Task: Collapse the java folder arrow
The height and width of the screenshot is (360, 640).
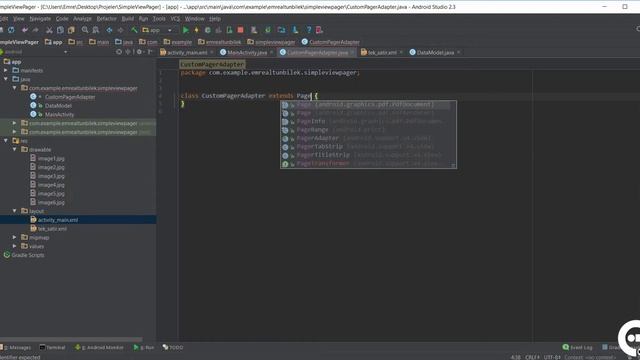Action: pyautogui.click(x=6, y=79)
